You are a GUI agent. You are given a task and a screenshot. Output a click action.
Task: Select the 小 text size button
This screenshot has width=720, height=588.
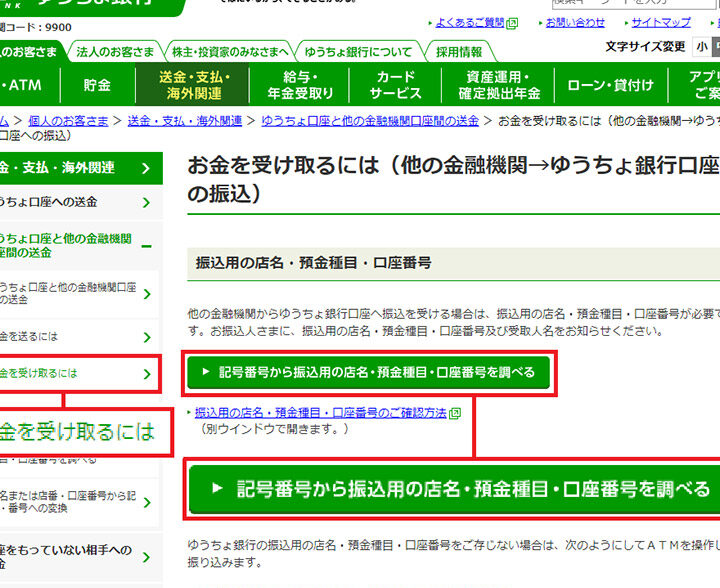[703, 47]
